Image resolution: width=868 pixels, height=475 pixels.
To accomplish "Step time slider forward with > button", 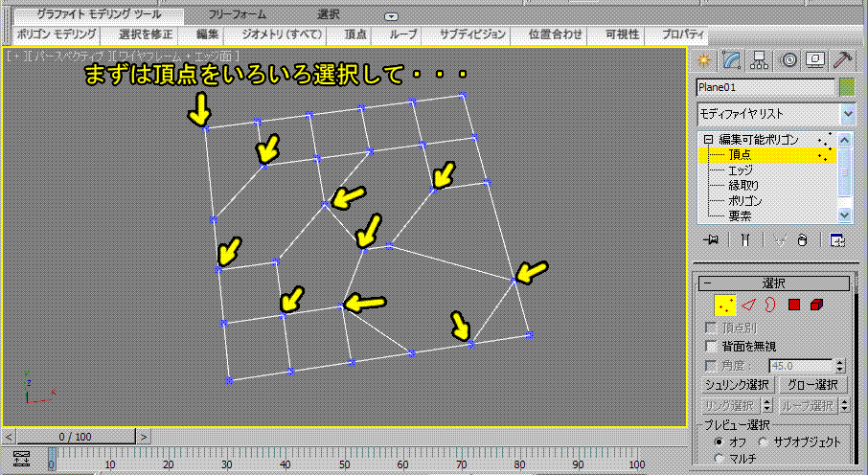I will coord(144,437).
